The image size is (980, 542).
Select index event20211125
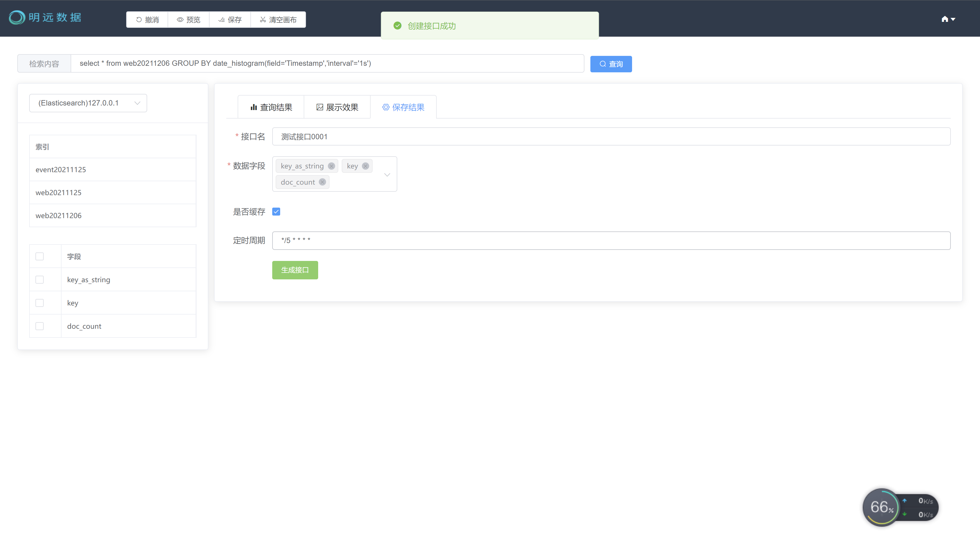(x=113, y=169)
